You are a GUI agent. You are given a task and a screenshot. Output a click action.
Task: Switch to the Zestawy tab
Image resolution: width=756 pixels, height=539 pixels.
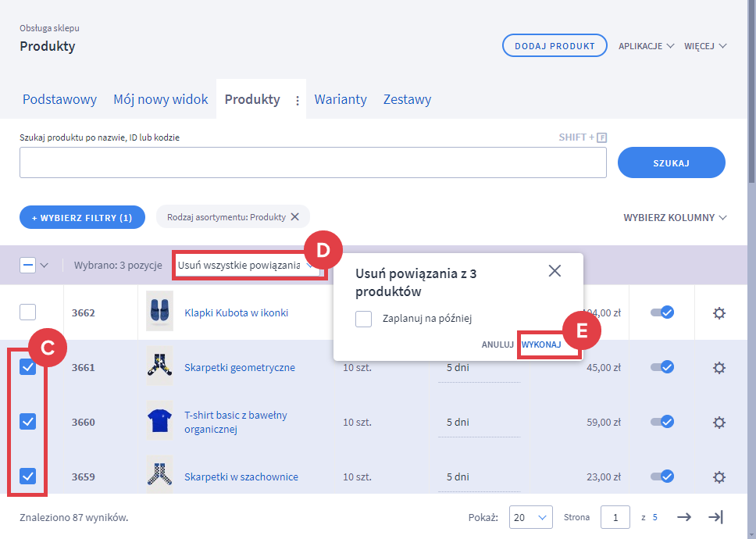[x=407, y=99]
